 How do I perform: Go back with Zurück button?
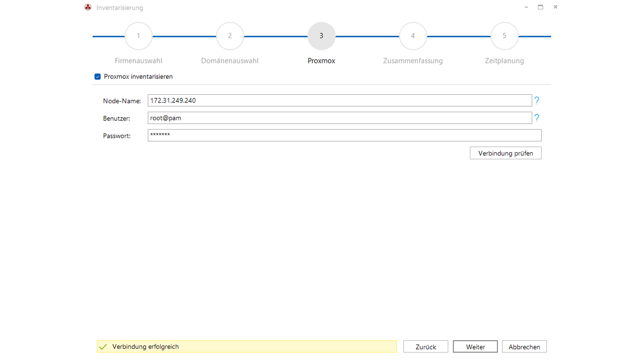click(x=426, y=347)
